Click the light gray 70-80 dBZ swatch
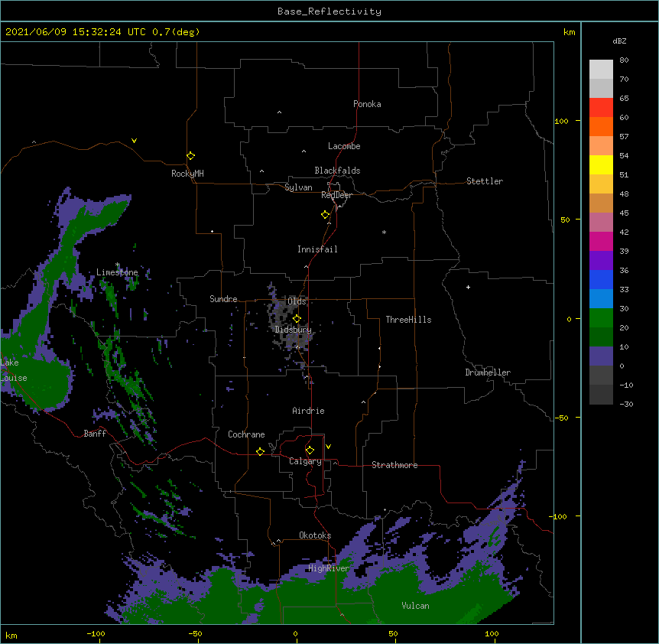Screen dimensions: 659x644 [x=601, y=70]
